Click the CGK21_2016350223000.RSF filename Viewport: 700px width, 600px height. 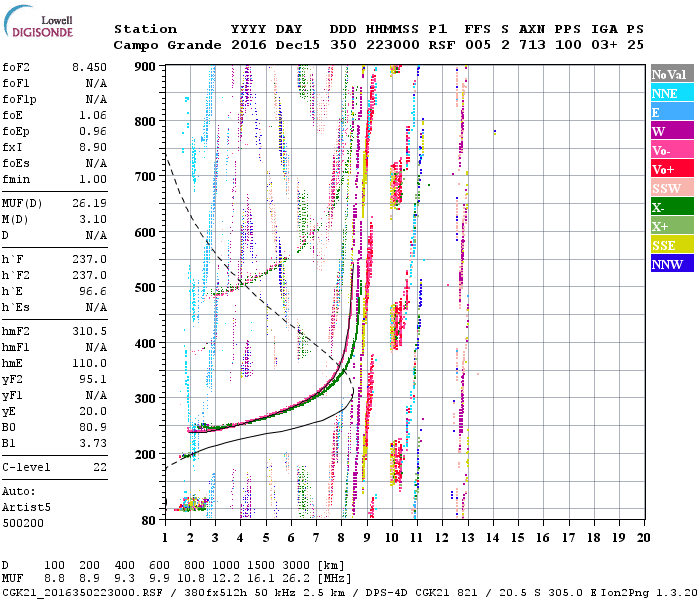[82, 592]
